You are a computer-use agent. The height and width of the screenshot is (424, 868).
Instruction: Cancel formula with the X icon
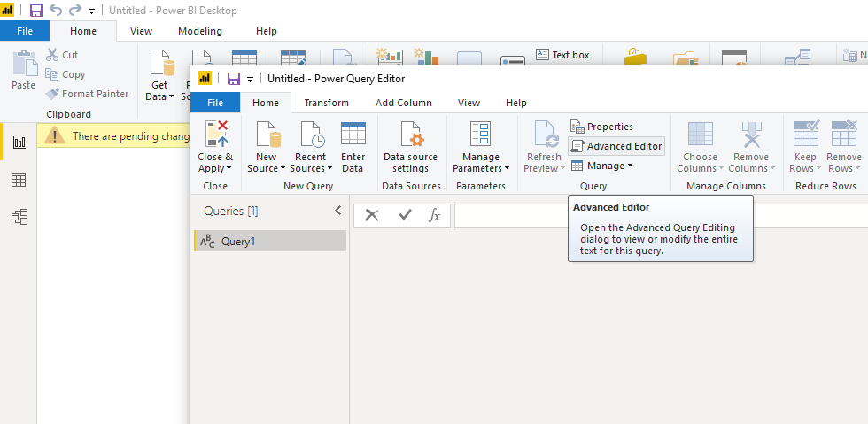(x=372, y=215)
